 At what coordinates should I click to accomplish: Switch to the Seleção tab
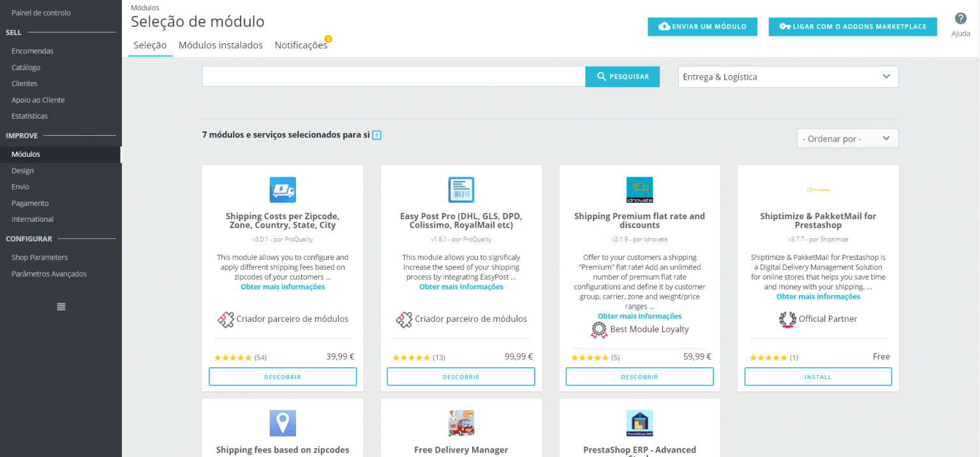click(150, 45)
